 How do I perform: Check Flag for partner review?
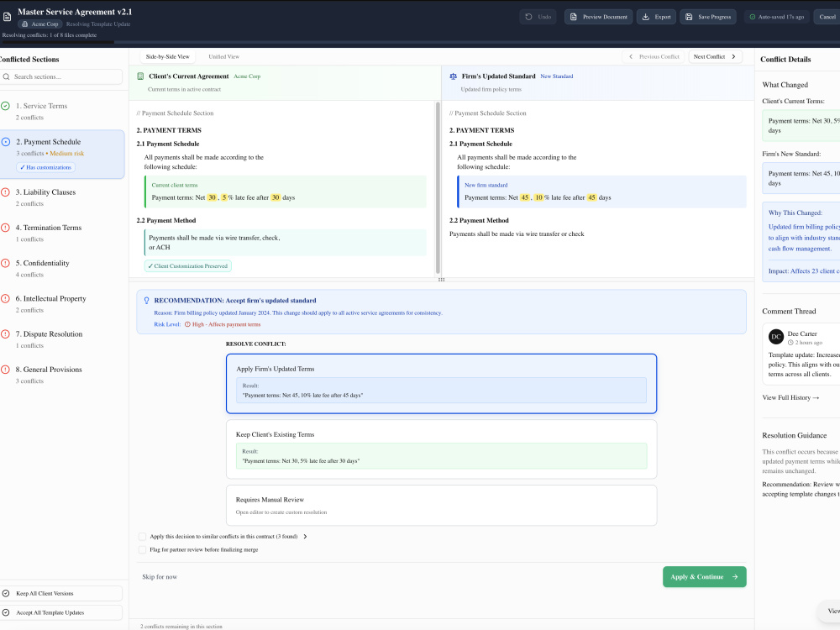click(x=143, y=549)
